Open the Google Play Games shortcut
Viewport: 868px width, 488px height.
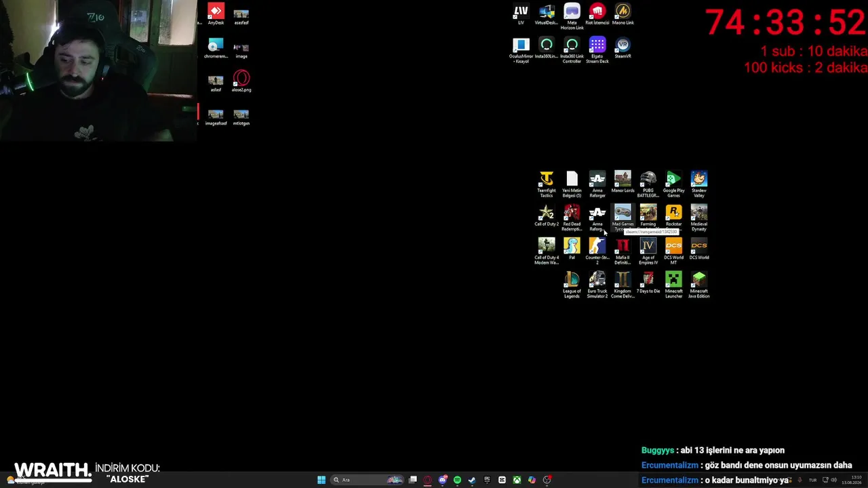pos(673,184)
